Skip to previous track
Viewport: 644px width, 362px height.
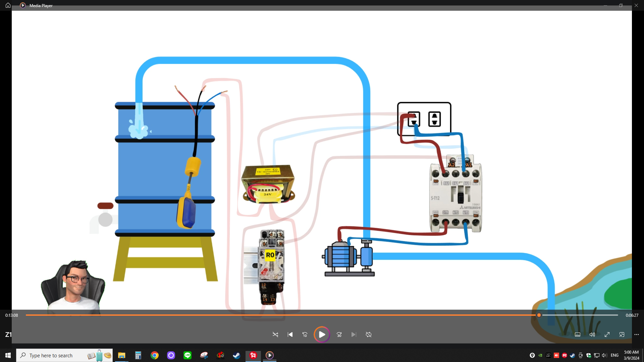[x=290, y=335]
